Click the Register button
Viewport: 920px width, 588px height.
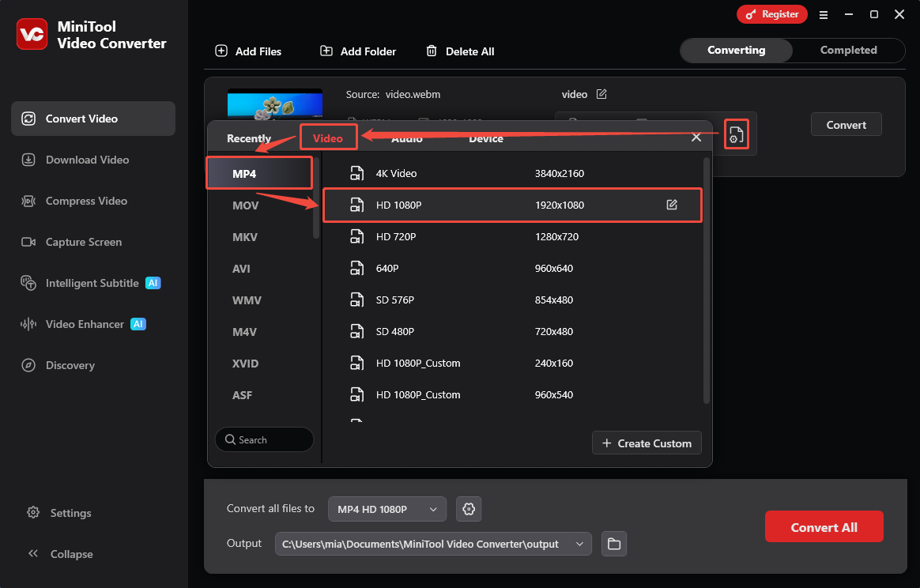(x=772, y=14)
